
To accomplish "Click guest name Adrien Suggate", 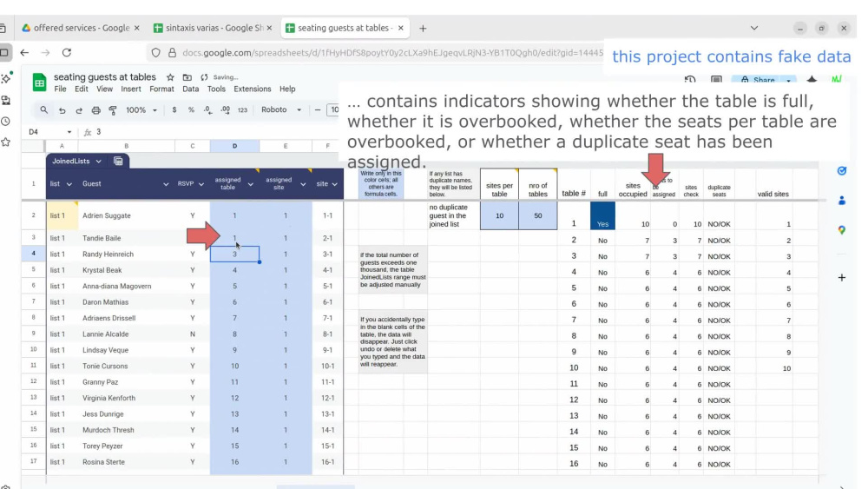I will click(106, 215).
